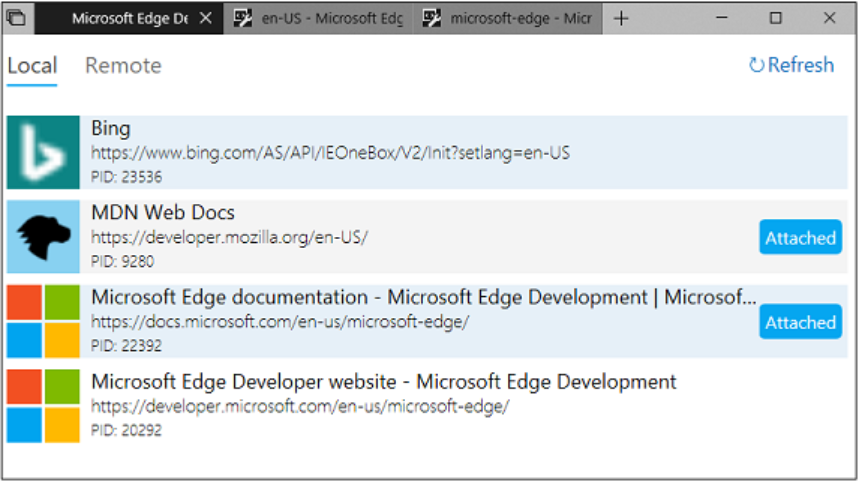
Task: Click the tab actions icon in the title bar
Action: (16, 18)
